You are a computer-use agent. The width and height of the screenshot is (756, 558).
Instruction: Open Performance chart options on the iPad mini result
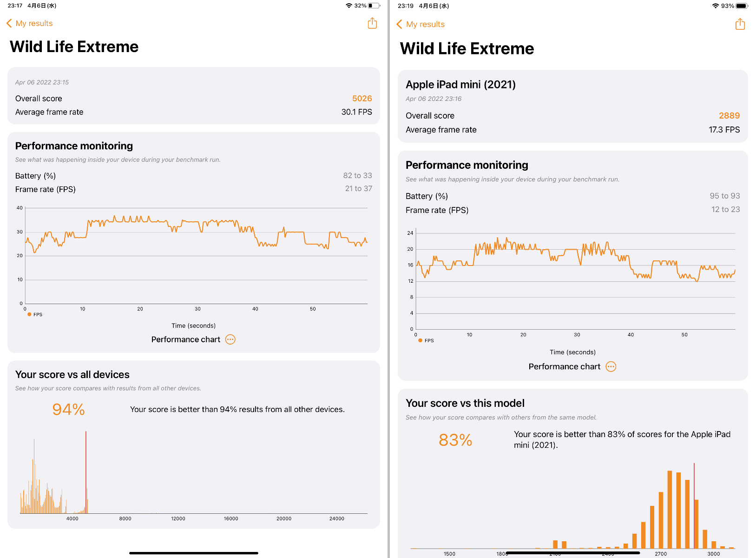[x=611, y=366]
